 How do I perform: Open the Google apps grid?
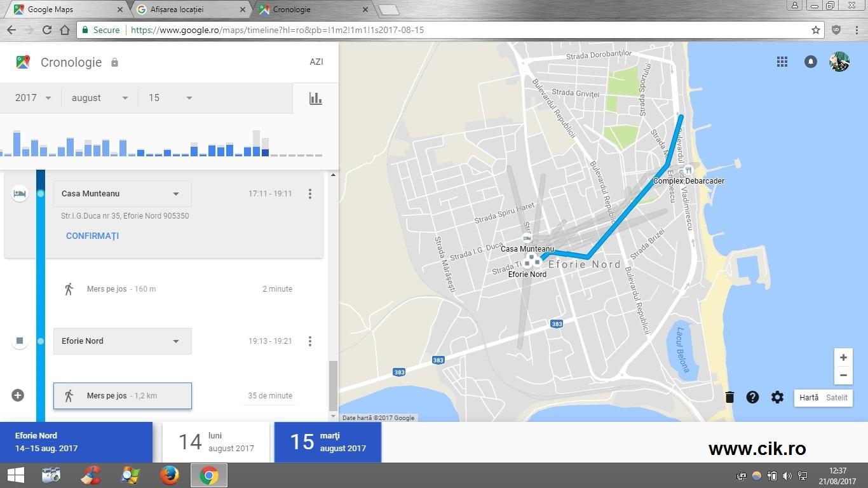coord(782,62)
